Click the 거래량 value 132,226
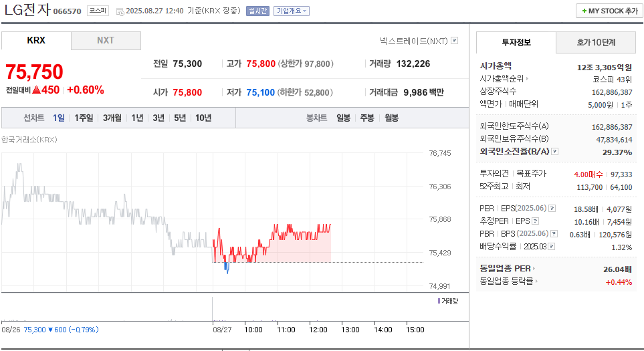The image size is (644, 351). (413, 64)
